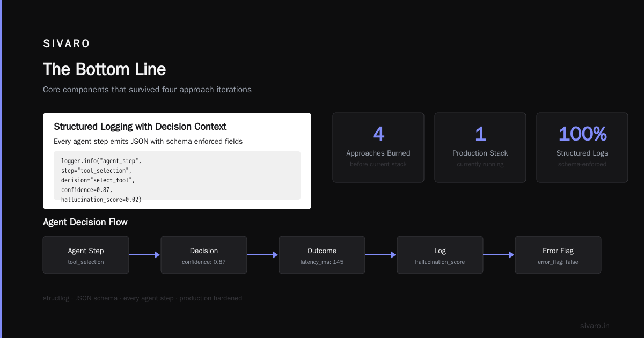Screen dimensions: 644x338
Task: Click the structlog JSON schema footer text
Action: coord(142,298)
